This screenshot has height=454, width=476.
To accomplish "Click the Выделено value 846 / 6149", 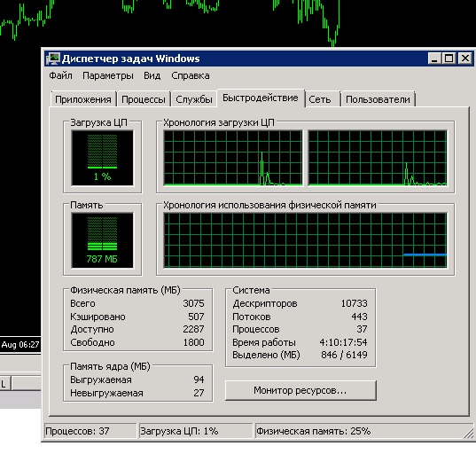I will click(x=344, y=355).
